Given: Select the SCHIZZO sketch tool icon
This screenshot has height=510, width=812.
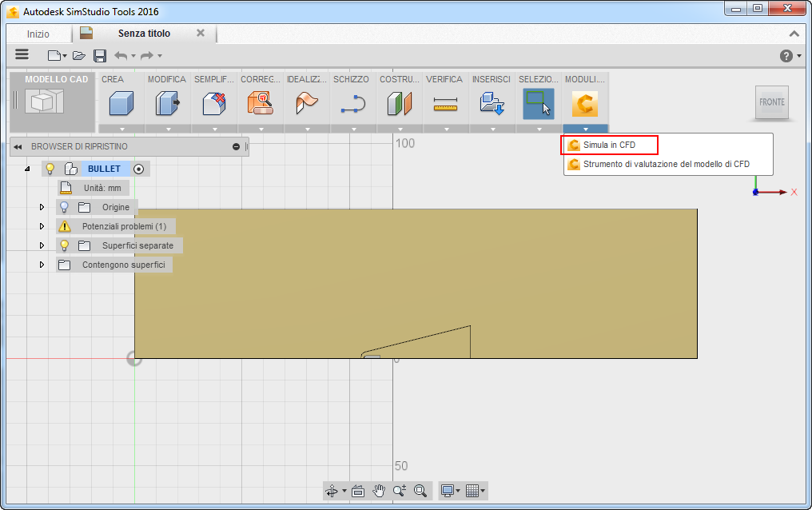Looking at the screenshot, I should [353, 103].
